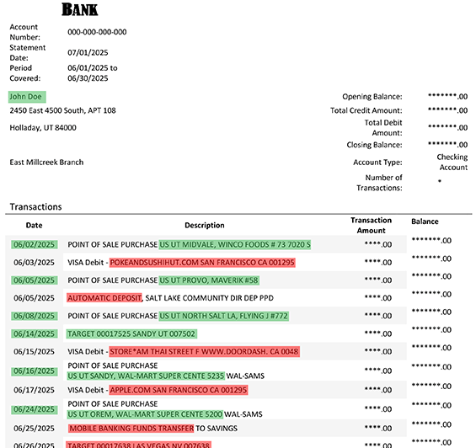Click TO SAVINGS text
The width and height of the screenshot is (476, 448).
[x=217, y=429]
